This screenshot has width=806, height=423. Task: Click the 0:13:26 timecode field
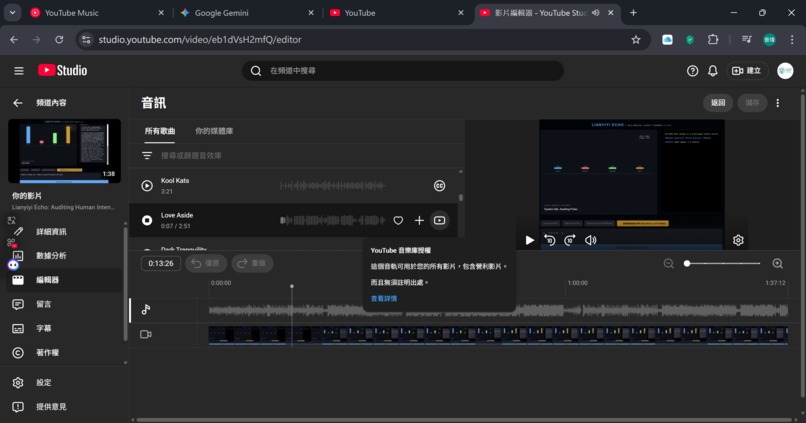tap(161, 264)
